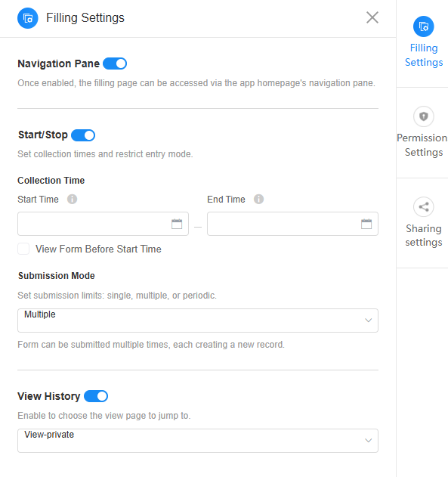Screen dimensions: 448x477
Task: Click the Filling Settings header icon
Action: pos(28,18)
